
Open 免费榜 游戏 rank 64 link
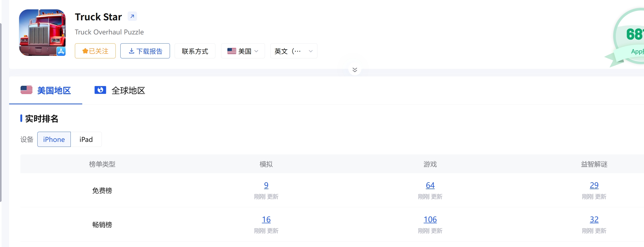(x=430, y=185)
